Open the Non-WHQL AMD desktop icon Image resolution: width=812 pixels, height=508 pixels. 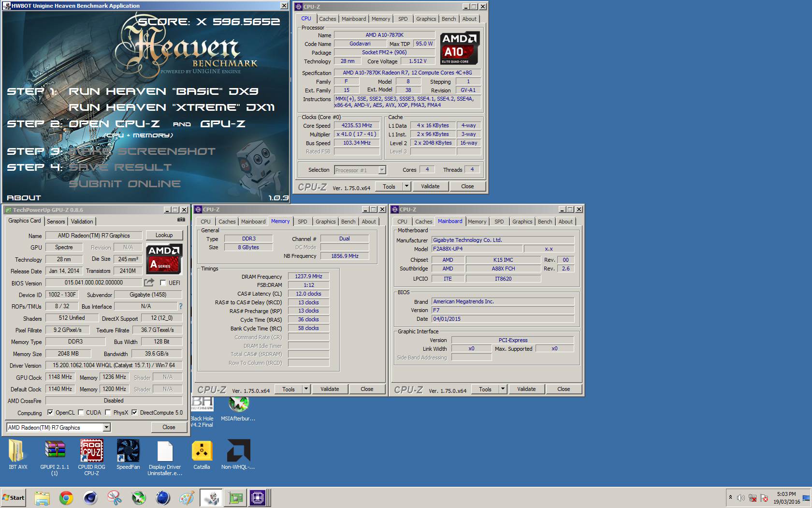coord(238,455)
